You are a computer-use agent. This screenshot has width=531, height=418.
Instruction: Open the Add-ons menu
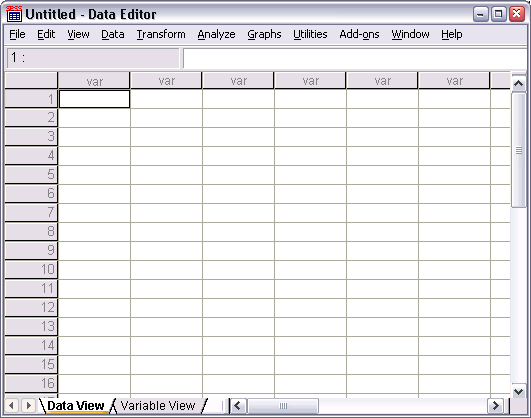click(359, 34)
